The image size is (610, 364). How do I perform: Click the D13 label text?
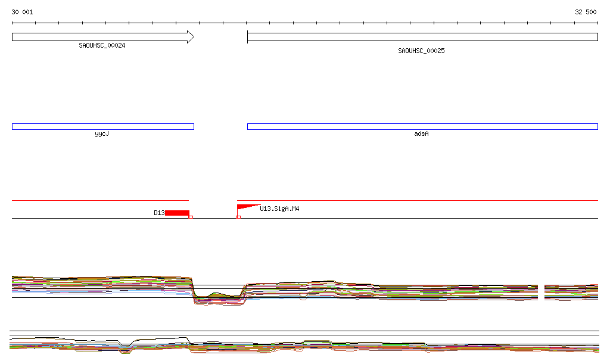click(159, 213)
